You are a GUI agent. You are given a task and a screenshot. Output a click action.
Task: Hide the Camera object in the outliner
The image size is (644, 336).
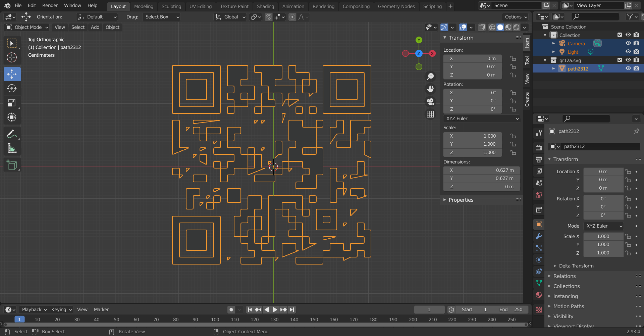click(x=628, y=43)
